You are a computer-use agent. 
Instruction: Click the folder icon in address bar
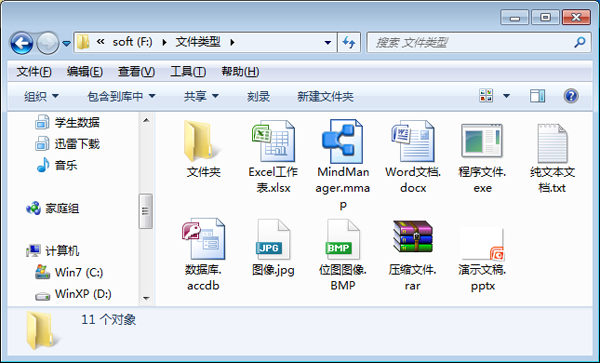point(83,42)
